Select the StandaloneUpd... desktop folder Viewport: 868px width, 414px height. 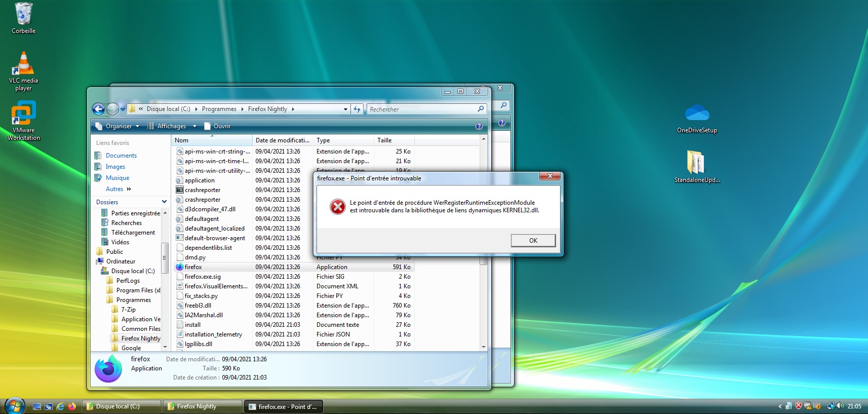coord(697,167)
